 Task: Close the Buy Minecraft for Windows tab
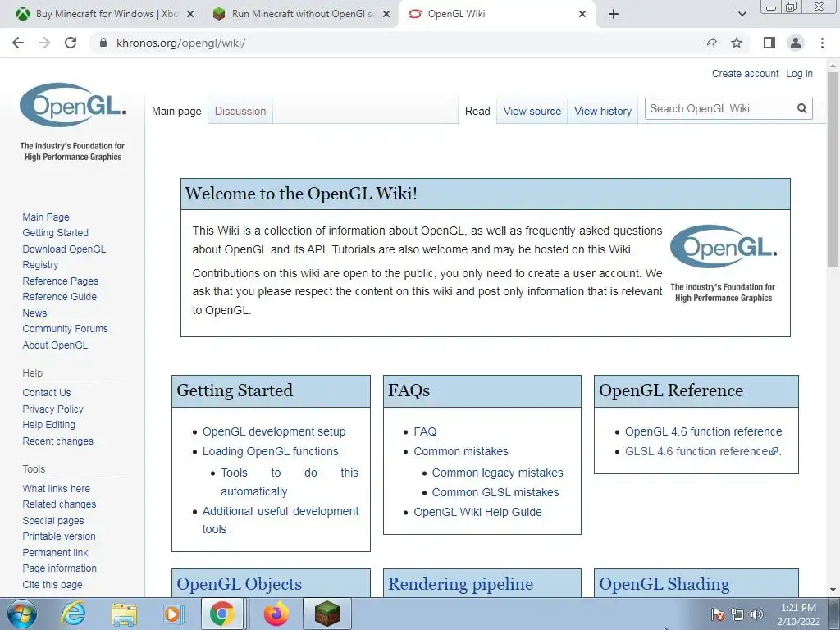tap(189, 14)
